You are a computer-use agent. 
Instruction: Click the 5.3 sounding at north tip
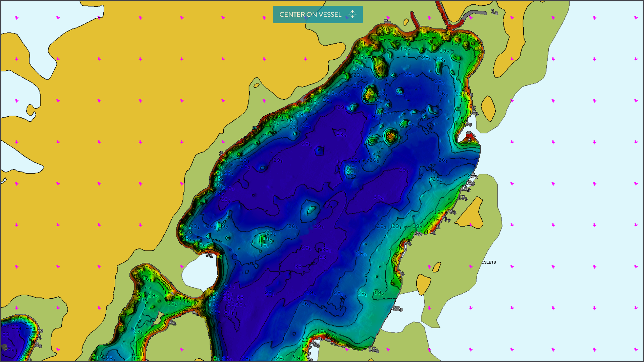(387, 21)
